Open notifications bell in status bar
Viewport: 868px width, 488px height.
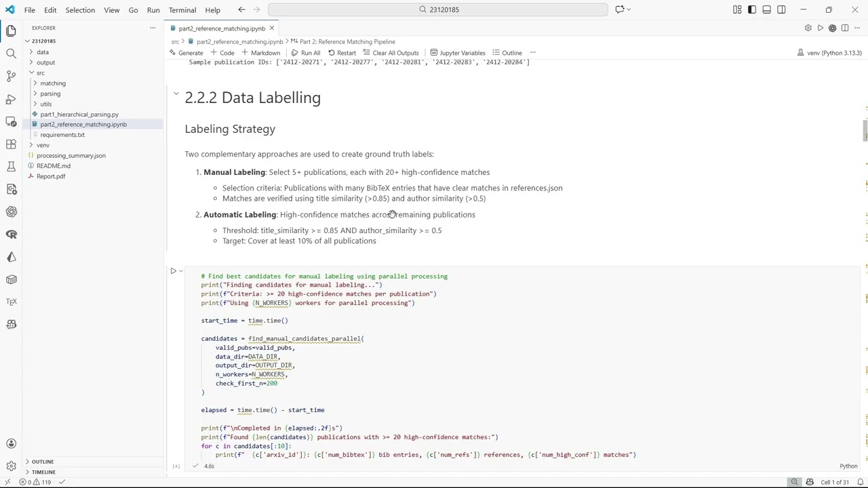pyautogui.click(x=860, y=482)
